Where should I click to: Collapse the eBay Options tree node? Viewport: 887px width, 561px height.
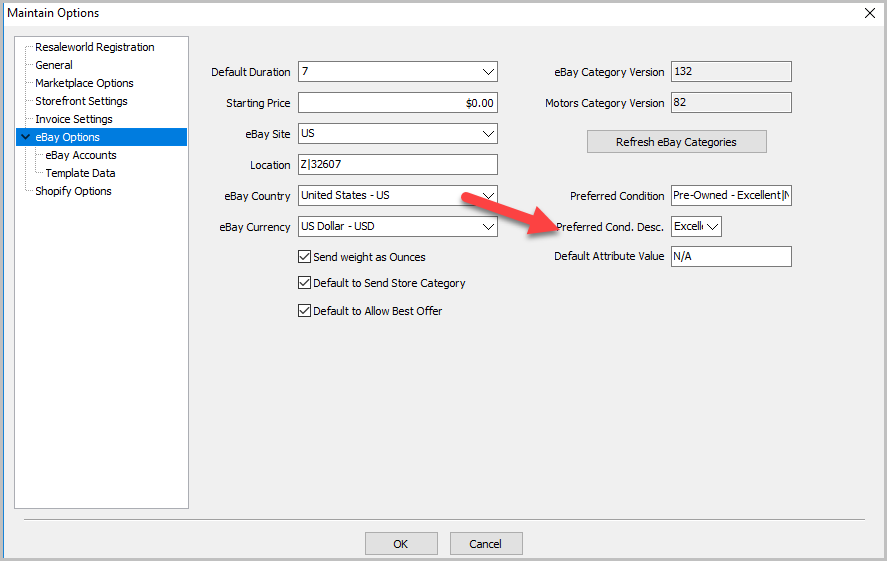pos(25,137)
